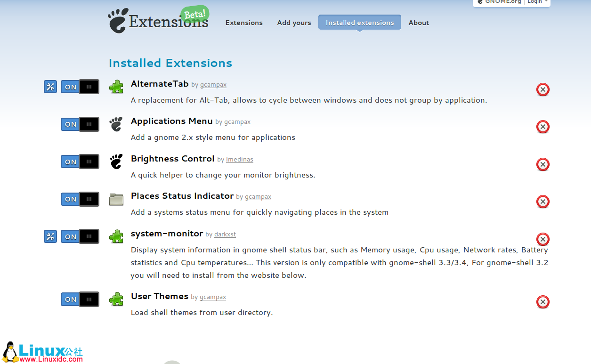Remove Brightness Control with red X icon
The width and height of the screenshot is (591, 364).
point(543,164)
